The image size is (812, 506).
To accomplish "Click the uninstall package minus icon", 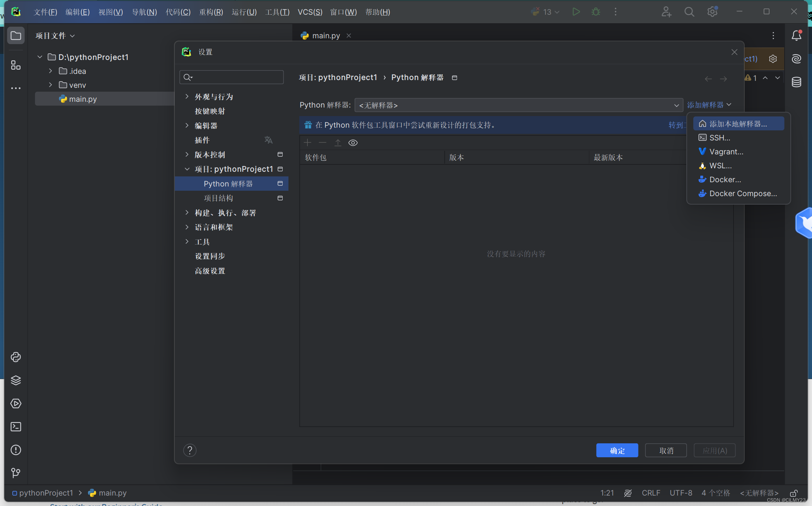I will click(x=322, y=143).
